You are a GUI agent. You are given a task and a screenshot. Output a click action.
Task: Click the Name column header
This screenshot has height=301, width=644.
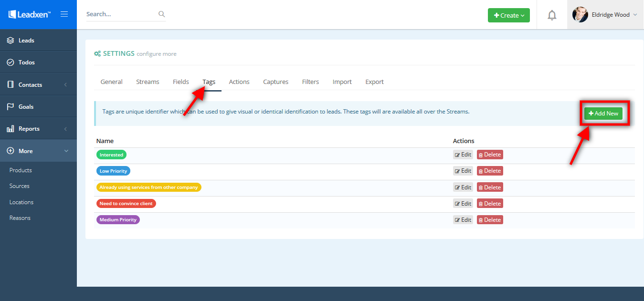pos(105,141)
